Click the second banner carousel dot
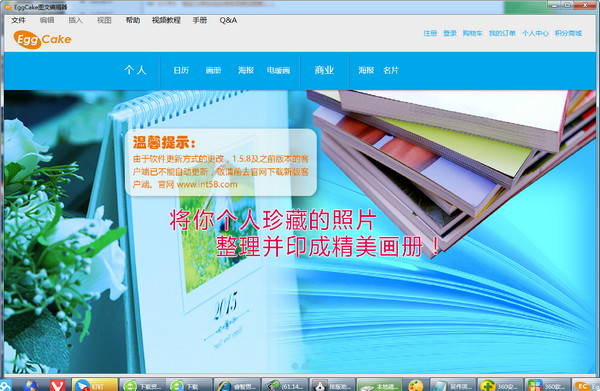The image size is (600, 391). pyautogui.click(x=305, y=366)
